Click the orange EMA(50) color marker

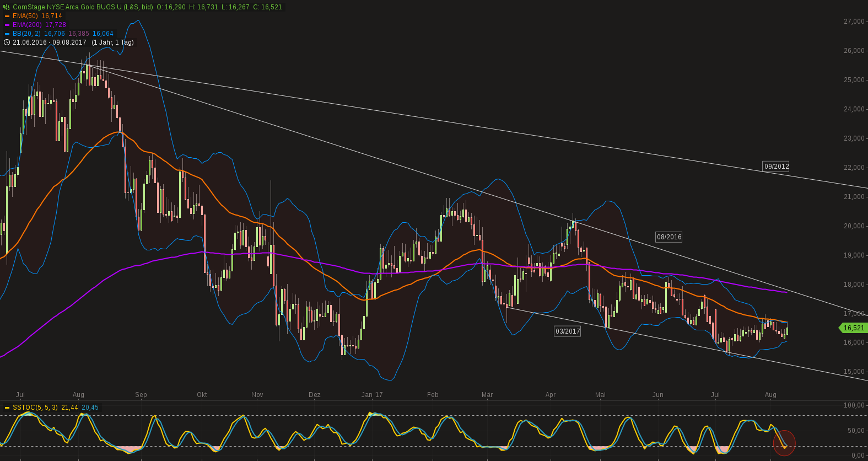7,17
